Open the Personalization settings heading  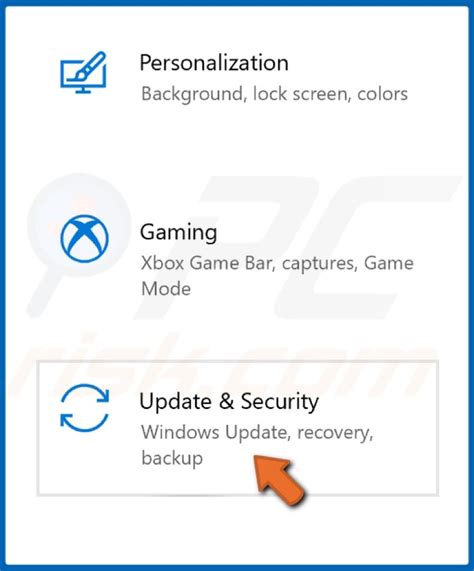214,63
